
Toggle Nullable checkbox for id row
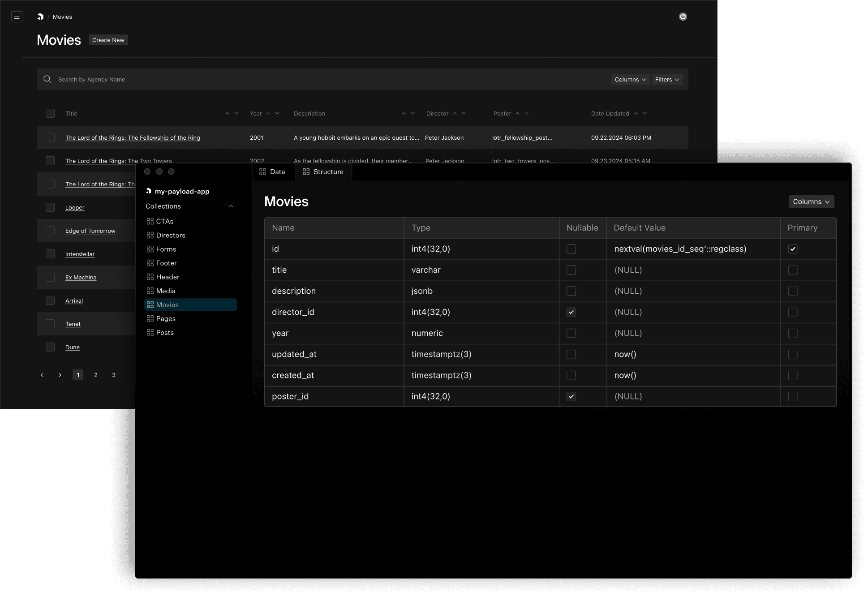pyautogui.click(x=571, y=249)
